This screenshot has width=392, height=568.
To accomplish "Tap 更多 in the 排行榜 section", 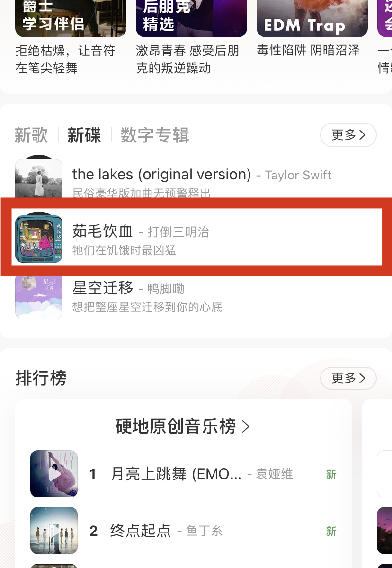I will coord(348,378).
